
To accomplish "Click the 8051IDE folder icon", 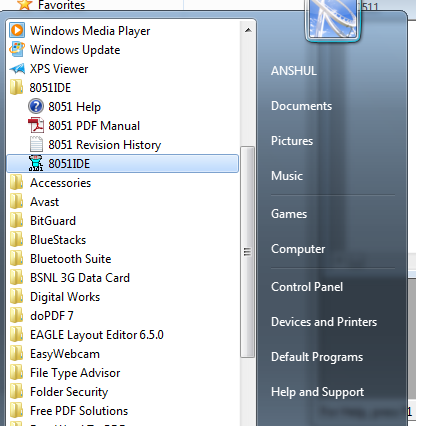I will [16, 87].
